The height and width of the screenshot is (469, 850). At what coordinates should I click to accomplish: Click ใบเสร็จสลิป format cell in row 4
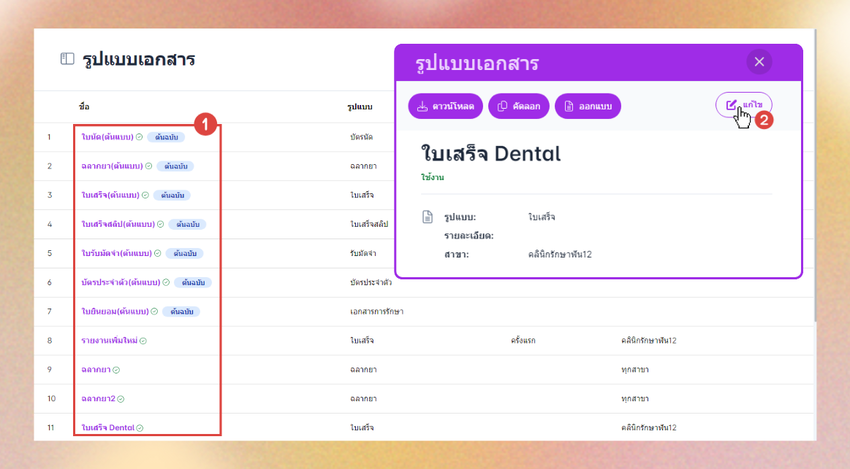(x=369, y=224)
